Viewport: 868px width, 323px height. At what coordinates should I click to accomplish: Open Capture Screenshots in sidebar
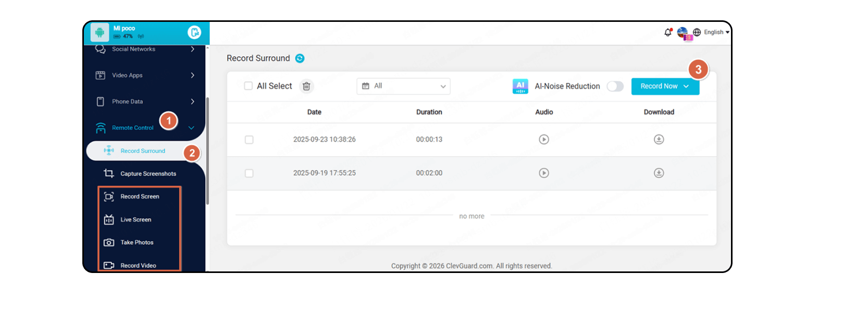tap(148, 174)
